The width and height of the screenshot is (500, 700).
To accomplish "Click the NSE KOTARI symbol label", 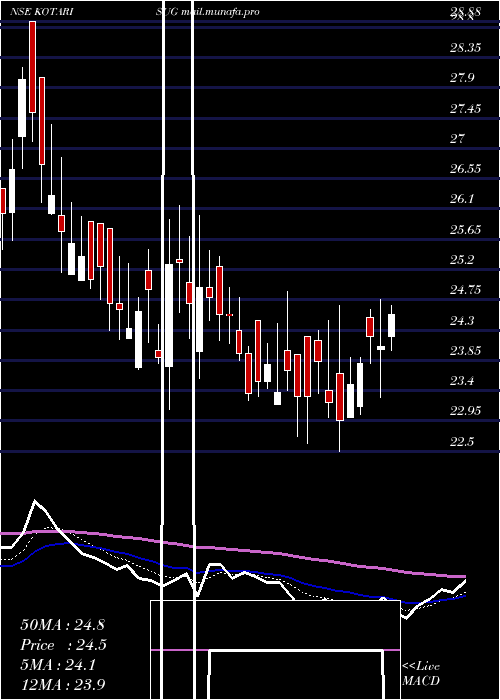I will (x=42, y=12).
